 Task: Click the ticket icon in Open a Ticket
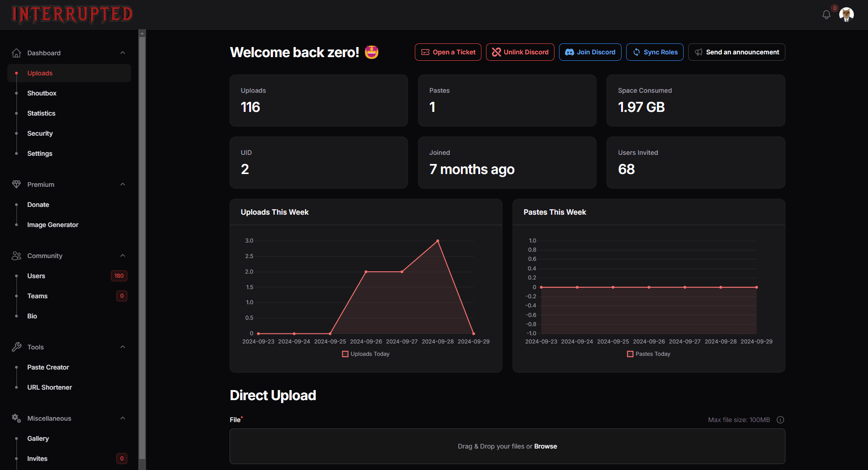425,52
